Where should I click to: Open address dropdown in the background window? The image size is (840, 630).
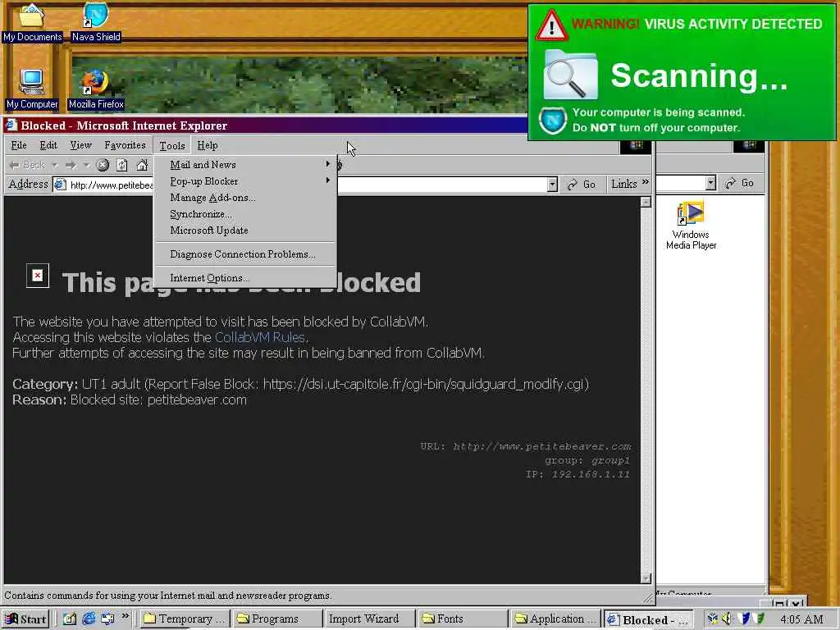pos(710,184)
